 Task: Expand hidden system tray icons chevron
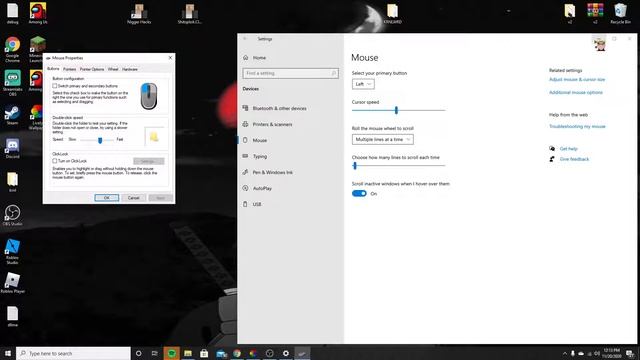[x=564, y=353]
